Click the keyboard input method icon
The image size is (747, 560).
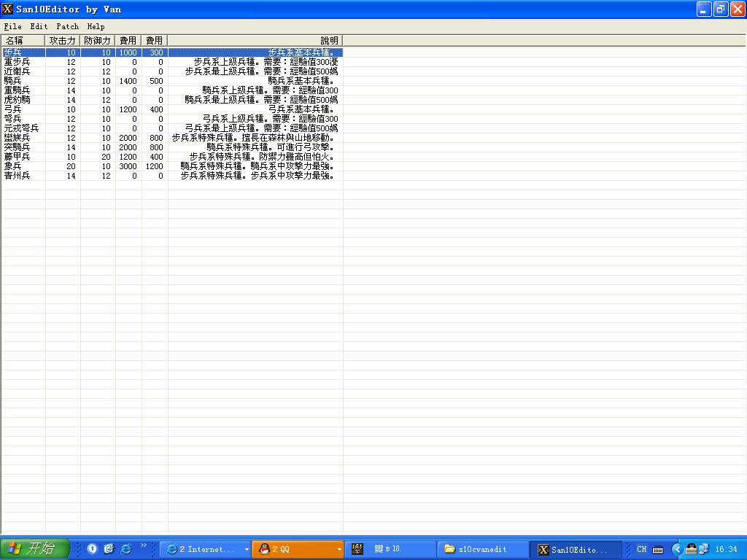pos(658,550)
